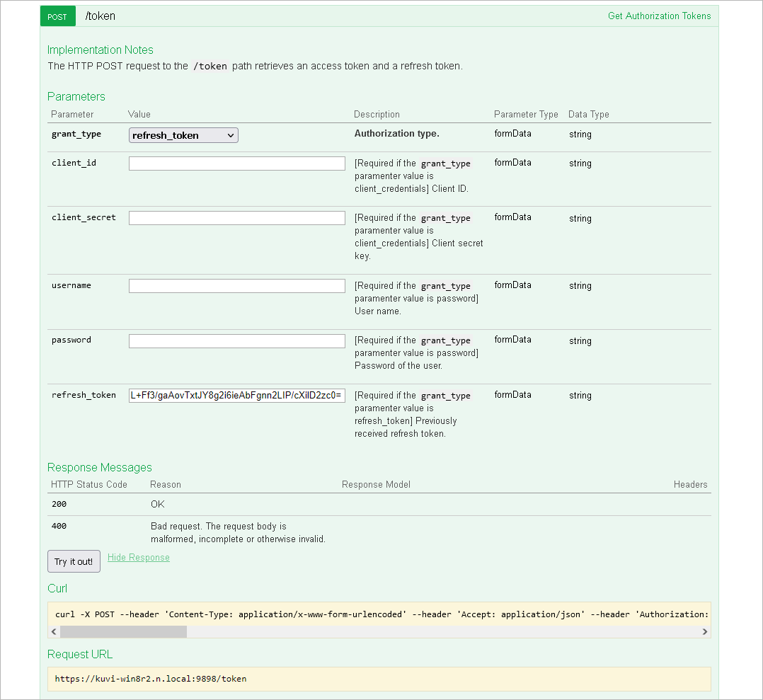763x700 pixels.
Task: Click the /token endpoint path
Action: pyautogui.click(x=101, y=16)
